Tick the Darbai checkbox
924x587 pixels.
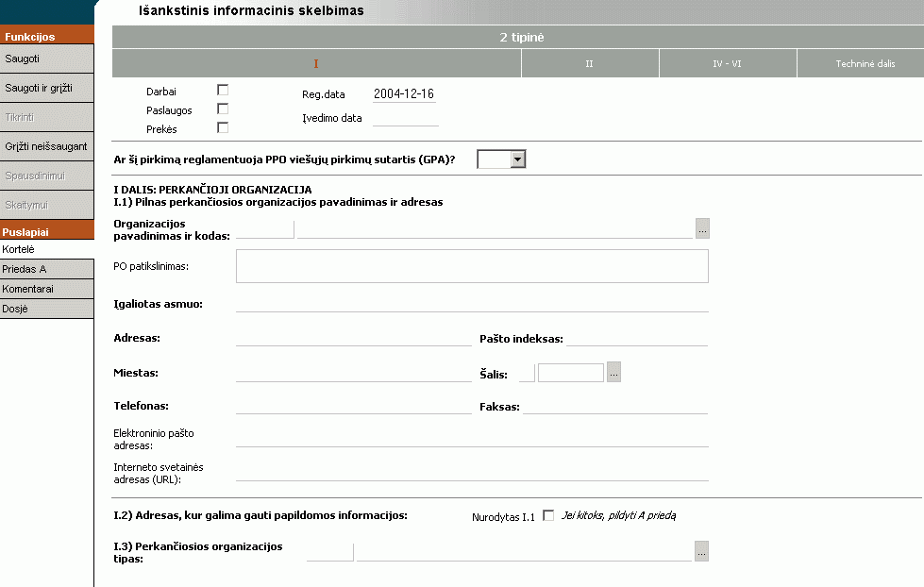coord(223,91)
